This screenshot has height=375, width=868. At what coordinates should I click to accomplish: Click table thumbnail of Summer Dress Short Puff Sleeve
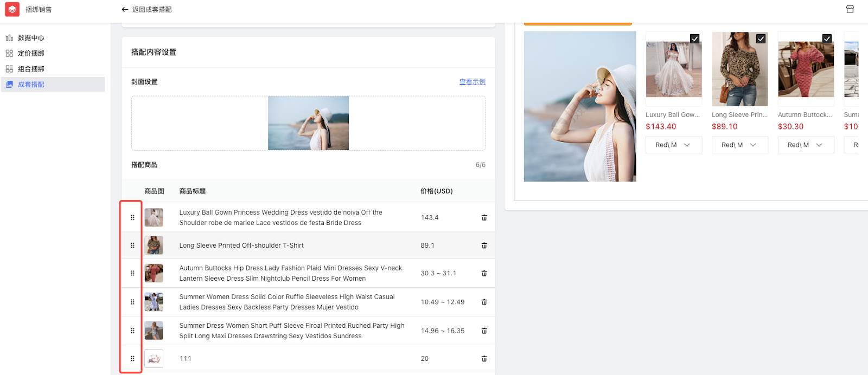154,331
